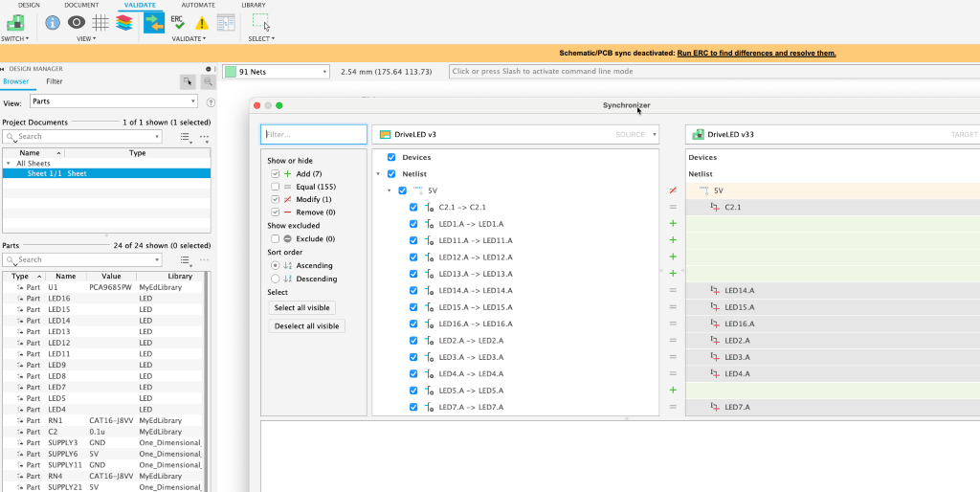Uncheck the Add (7) filter checkbox
The height and width of the screenshot is (492, 980).
pyautogui.click(x=276, y=174)
